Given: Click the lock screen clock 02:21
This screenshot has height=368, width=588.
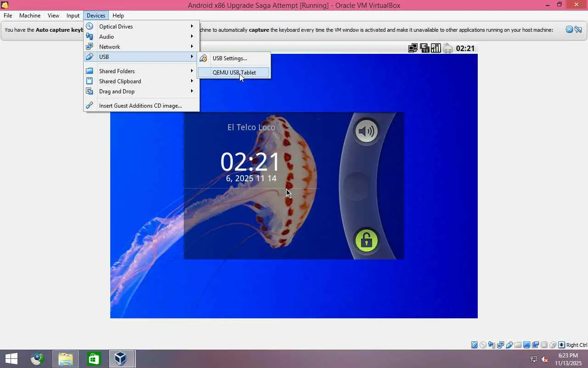Looking at the screenshot, I should pos(250,162).
